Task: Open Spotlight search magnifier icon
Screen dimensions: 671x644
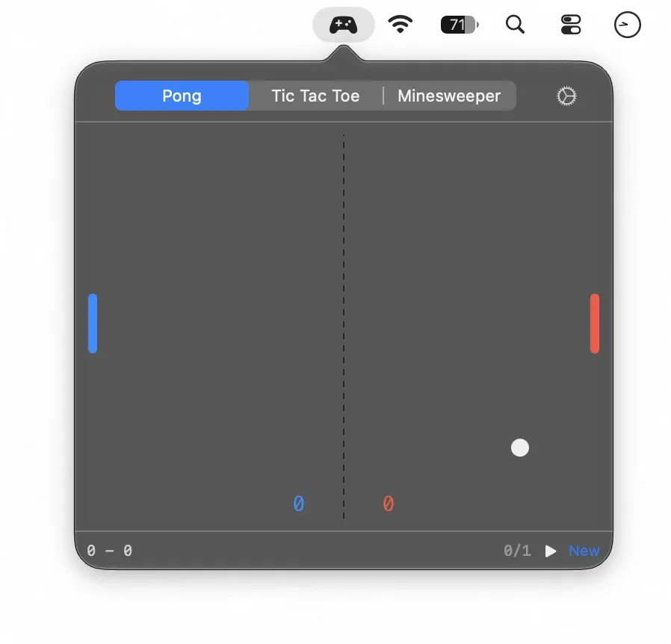Action: point(515,25)
